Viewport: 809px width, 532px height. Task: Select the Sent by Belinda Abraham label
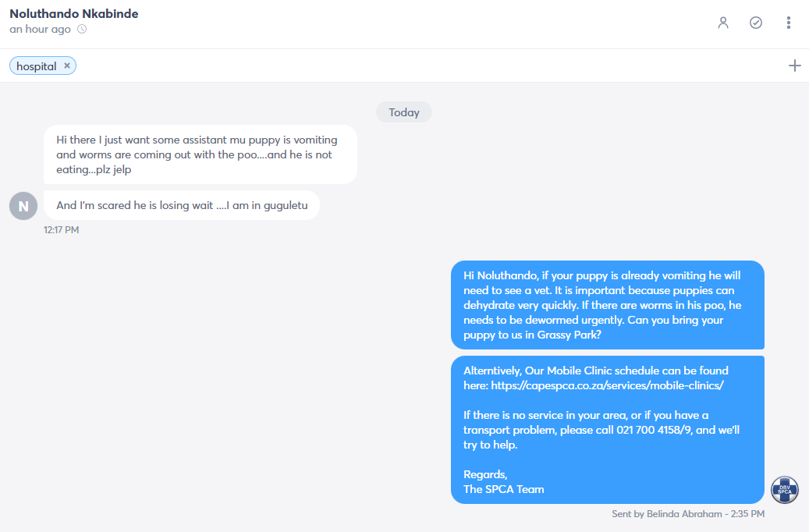(688, 514)
